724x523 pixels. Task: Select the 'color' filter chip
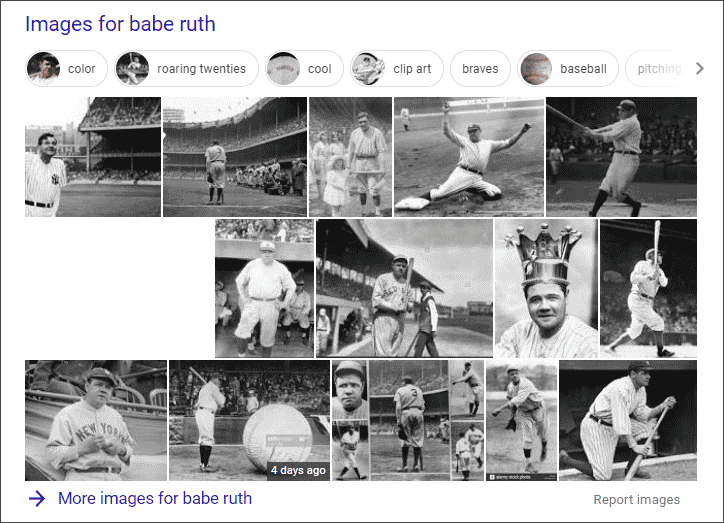tap(66, 68)
